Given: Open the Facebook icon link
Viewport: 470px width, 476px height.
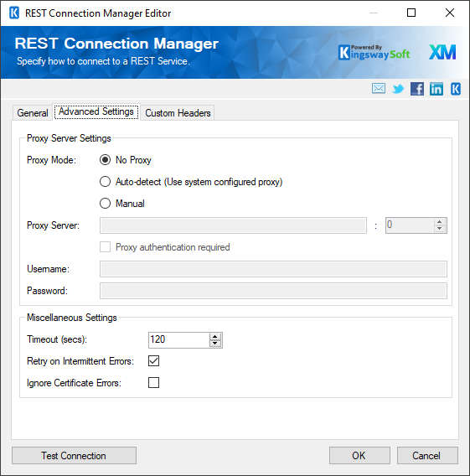Looking at the screenshot, I should [x=417, y=89].
